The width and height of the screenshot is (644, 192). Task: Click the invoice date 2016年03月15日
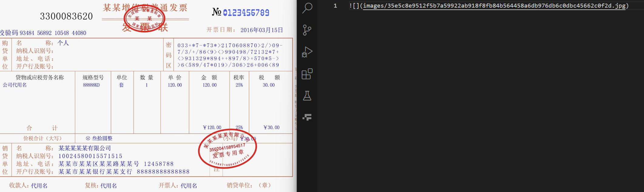[261, 30]
